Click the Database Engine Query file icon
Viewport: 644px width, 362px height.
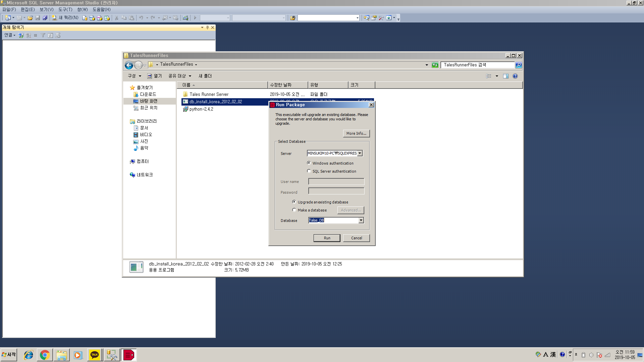pos(85,18)
